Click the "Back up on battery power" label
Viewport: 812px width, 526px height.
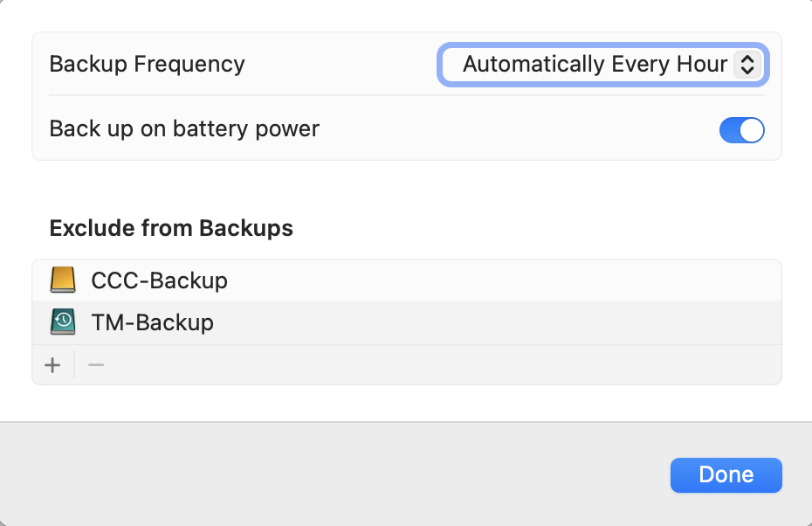(x=184, y=130)
